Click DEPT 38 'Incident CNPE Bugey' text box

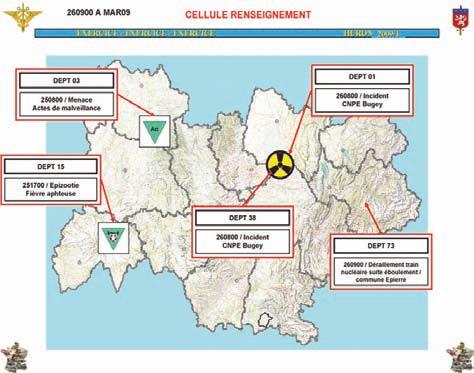click(242, 241)
